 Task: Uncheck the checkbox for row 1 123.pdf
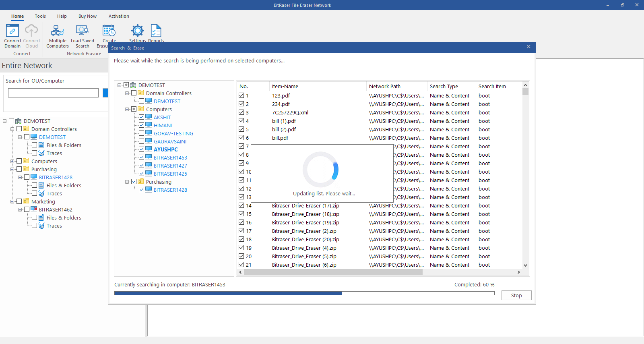242,95
